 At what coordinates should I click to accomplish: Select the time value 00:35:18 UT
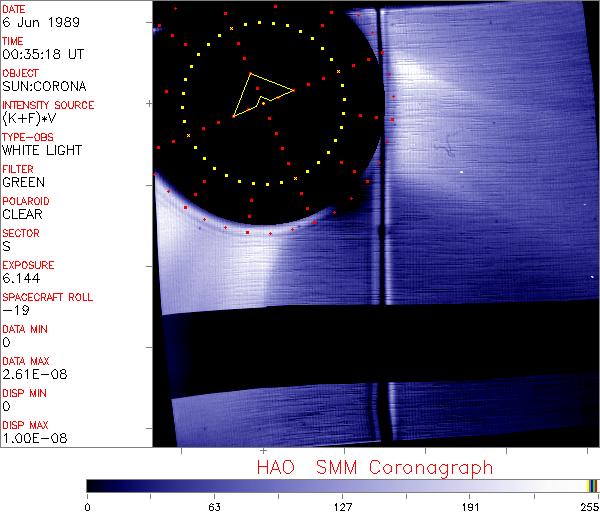coord(39,54)
